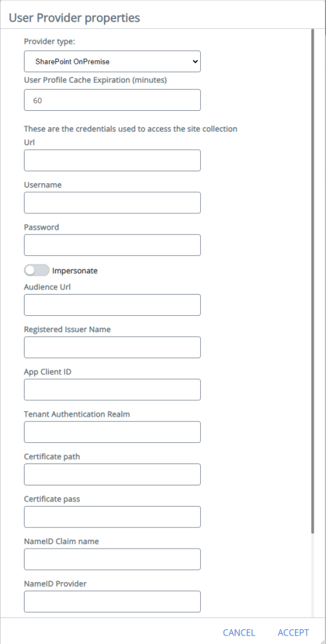Open the Provider type dropdown
326x644 pixels.
112,62
